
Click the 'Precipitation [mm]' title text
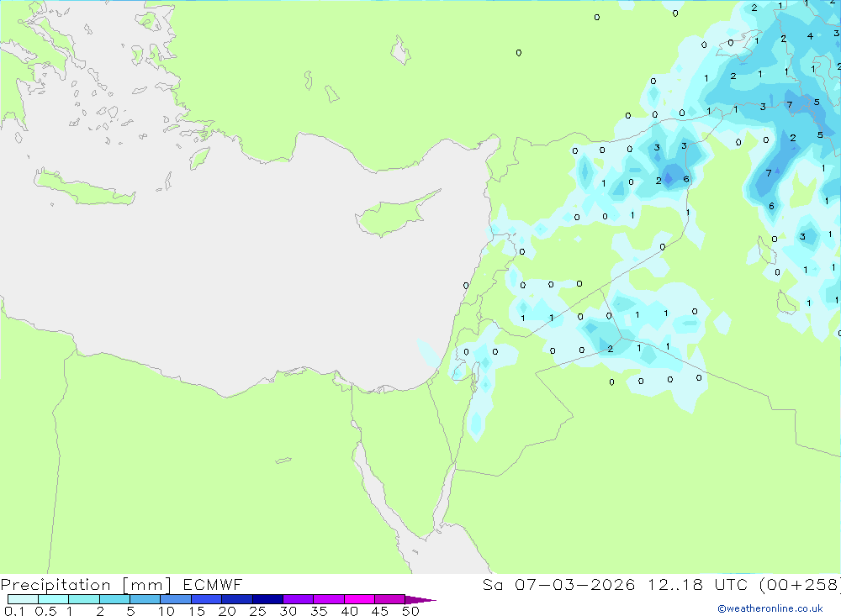[x=86, y=585]
